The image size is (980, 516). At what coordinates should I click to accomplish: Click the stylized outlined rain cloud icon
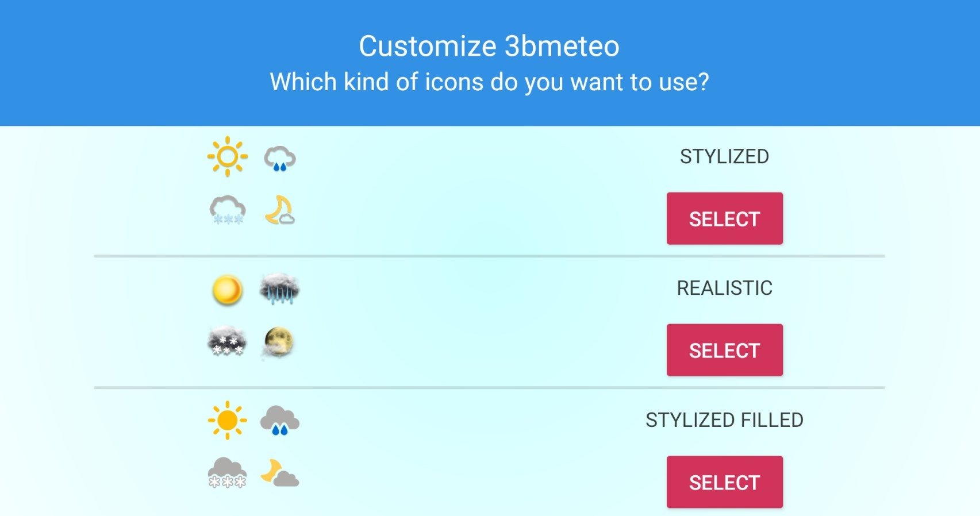coord(280,159)
